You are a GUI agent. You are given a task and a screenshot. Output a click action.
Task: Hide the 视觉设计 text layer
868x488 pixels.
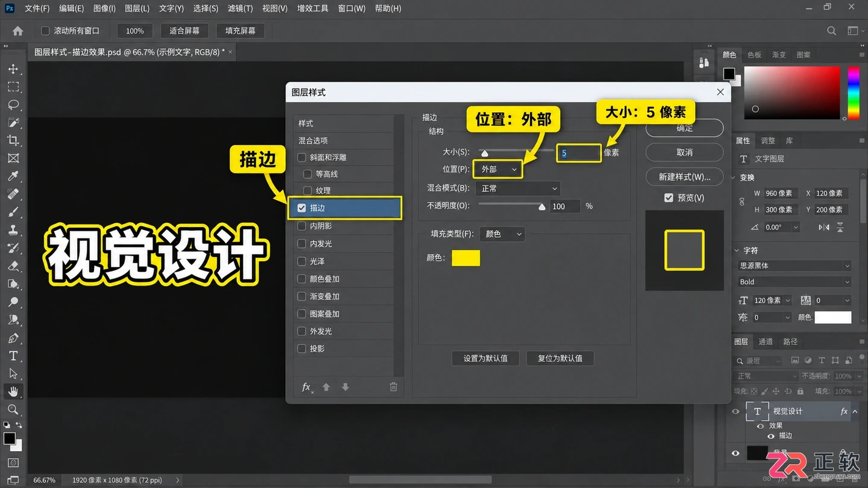click(x=736, y=411)
